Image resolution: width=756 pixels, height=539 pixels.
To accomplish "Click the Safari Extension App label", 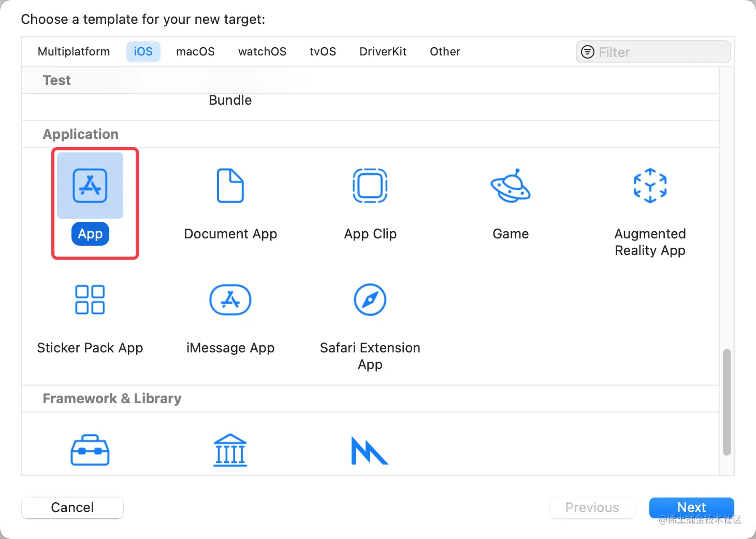I will tap(370, 356).
